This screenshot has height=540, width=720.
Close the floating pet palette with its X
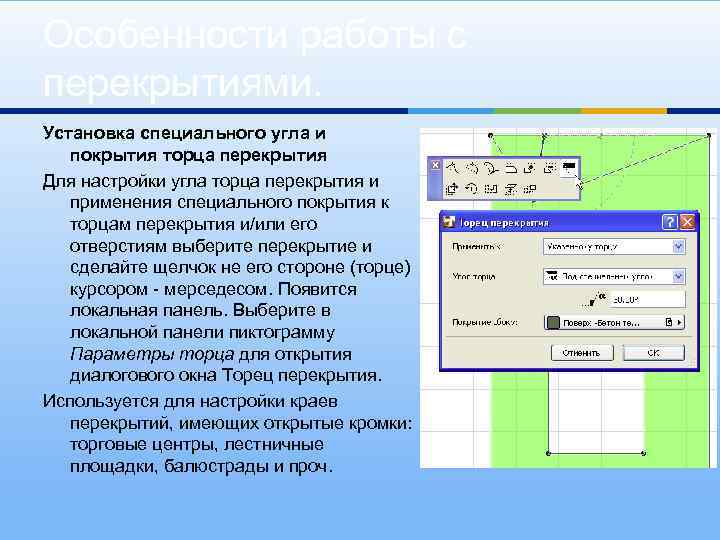point(435,165)
